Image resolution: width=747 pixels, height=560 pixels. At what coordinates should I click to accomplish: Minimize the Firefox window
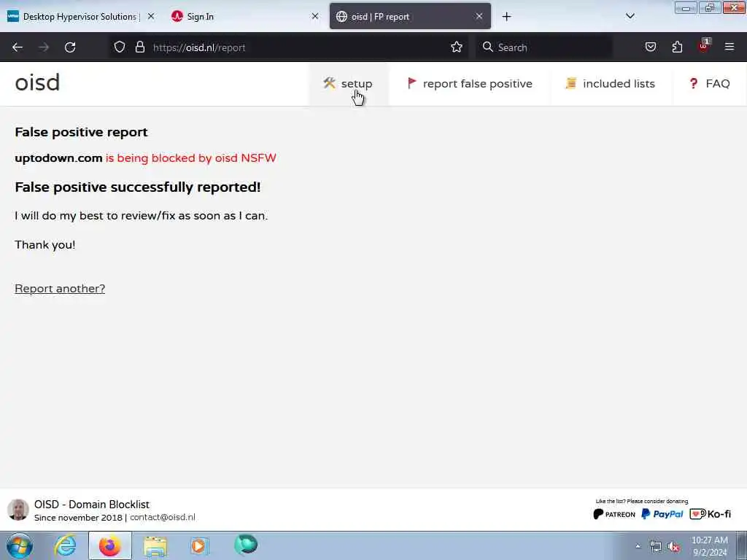(686, 8)
